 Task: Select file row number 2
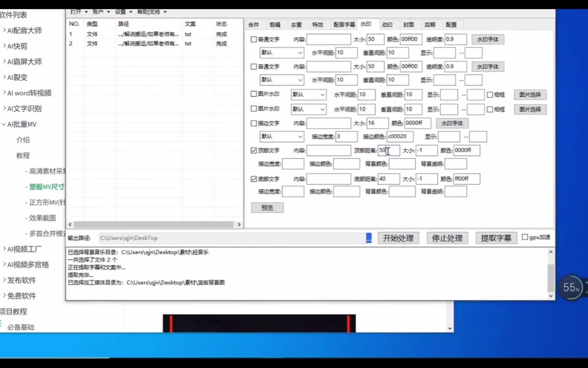click(x=155, y=44)
